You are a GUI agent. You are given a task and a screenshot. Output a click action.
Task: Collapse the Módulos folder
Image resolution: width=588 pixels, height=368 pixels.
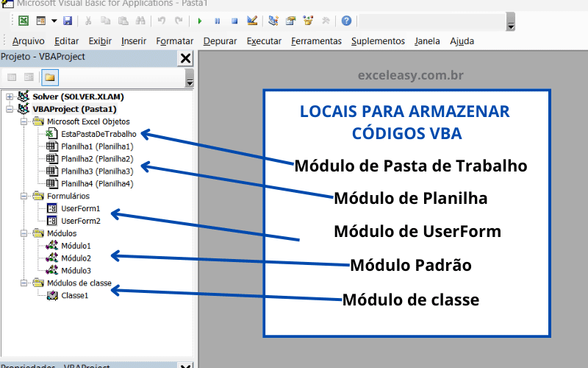click(x=22, y=233)
